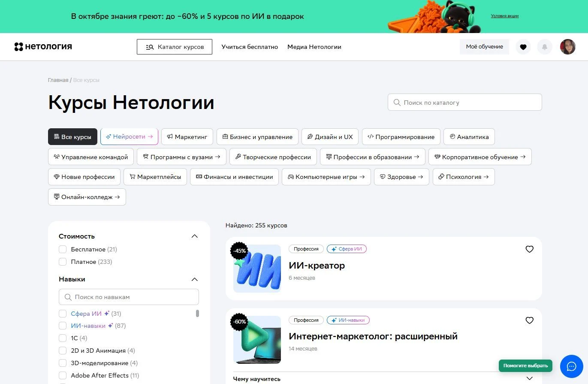Open the ИИ-креатор course thumbnail
This screenshot has height=384, width=588.
[x=257, y=269]
